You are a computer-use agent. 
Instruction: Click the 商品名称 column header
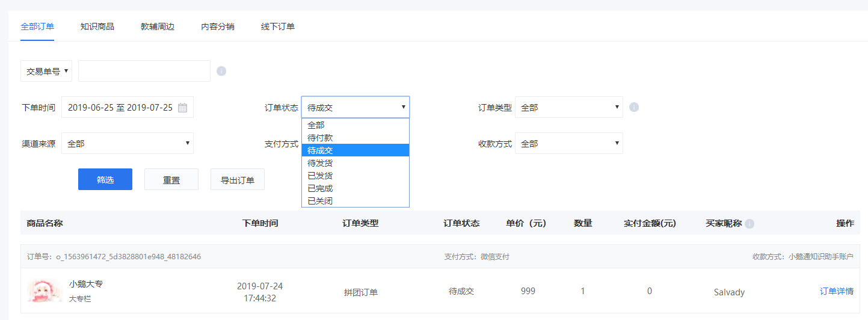(x=45, y=223)
